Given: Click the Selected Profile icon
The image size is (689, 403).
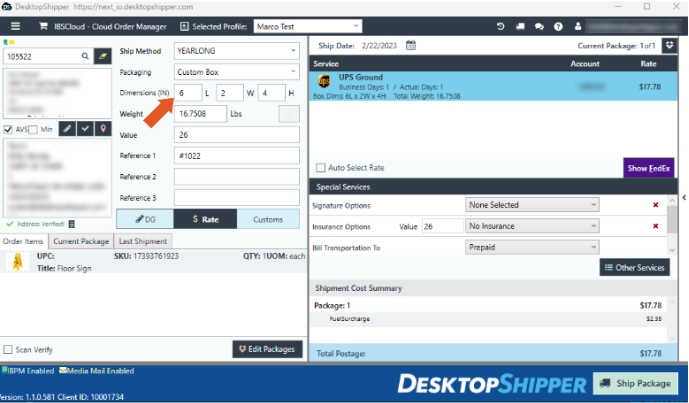Looking at the screenshot, I should [185, 26].
